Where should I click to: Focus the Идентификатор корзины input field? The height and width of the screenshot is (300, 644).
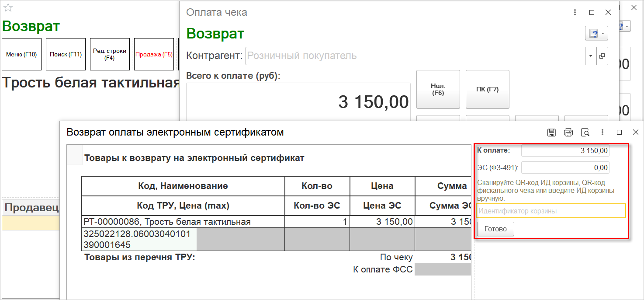[x=551, y=211]
